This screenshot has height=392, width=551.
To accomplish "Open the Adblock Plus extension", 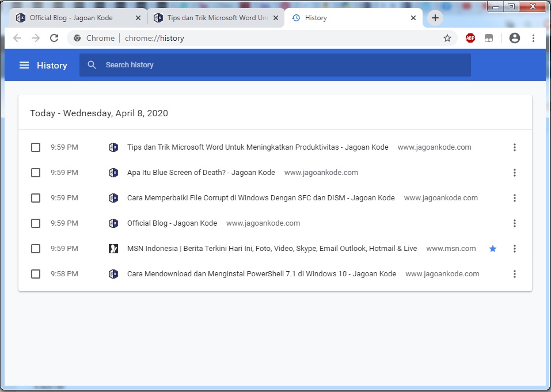I will click(470, 38).
